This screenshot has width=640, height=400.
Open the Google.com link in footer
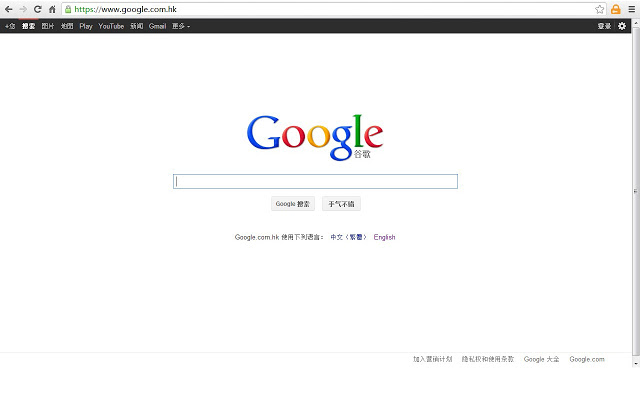pyautogui.click(x=587, y=359)
